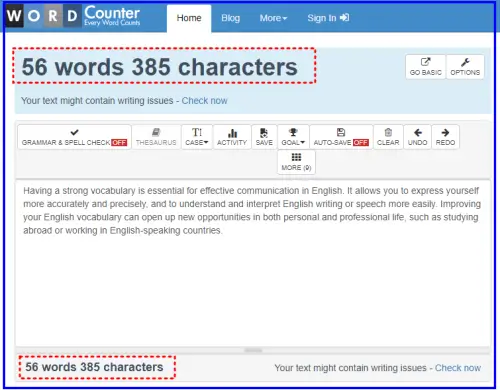The image size is (500, 390).
Task: Redo the last change
Action: click(x=445, y=137)
